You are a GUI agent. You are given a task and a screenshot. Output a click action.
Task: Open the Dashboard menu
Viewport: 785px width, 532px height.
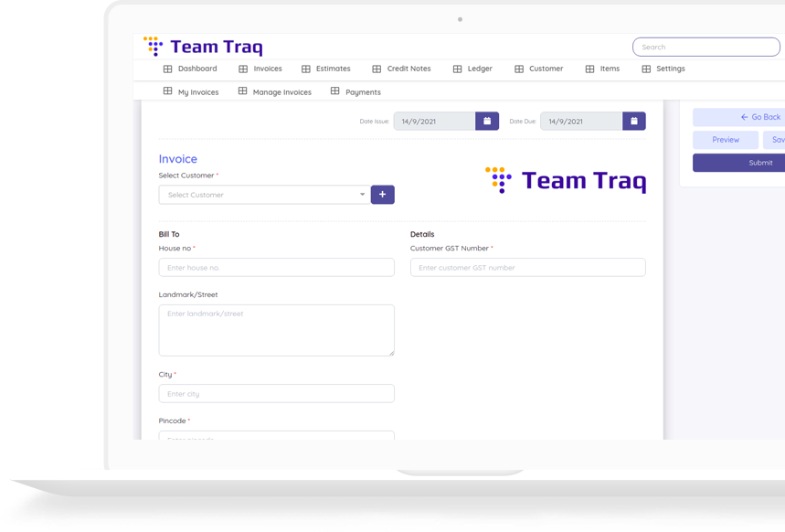[x=190, y=69]
